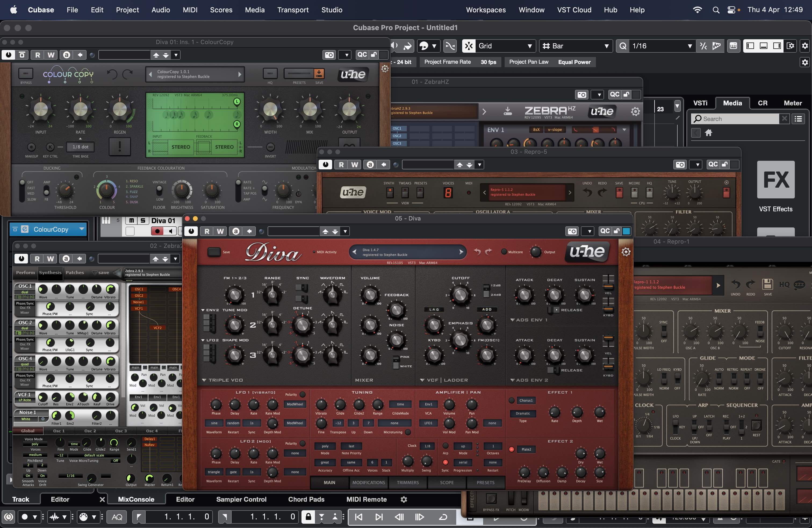Click the Diva plugin settings gear icon

click(626, 252)
